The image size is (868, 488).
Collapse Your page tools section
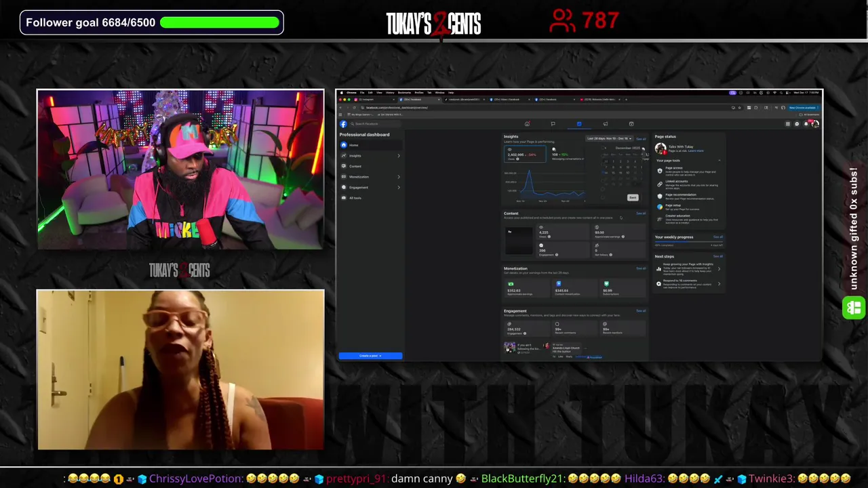pos(719,161)
